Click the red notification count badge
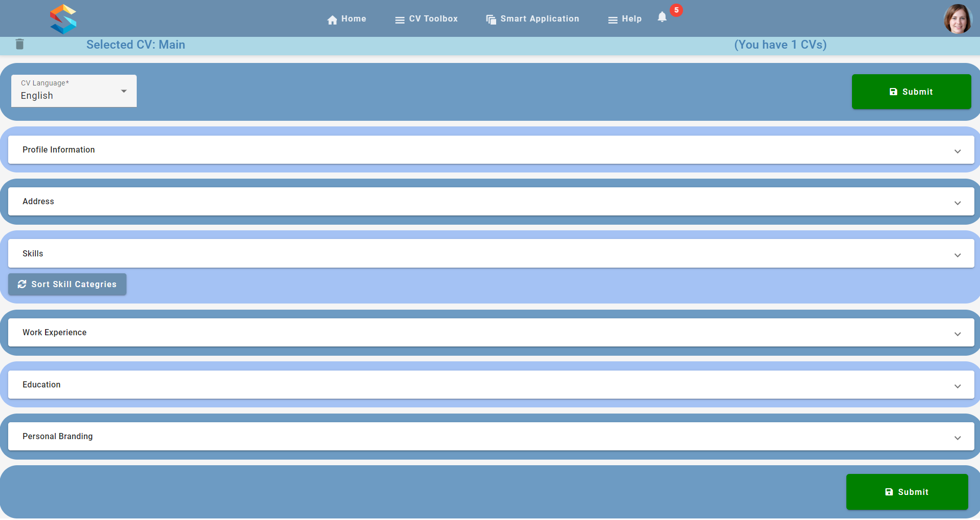 (676, 10)
